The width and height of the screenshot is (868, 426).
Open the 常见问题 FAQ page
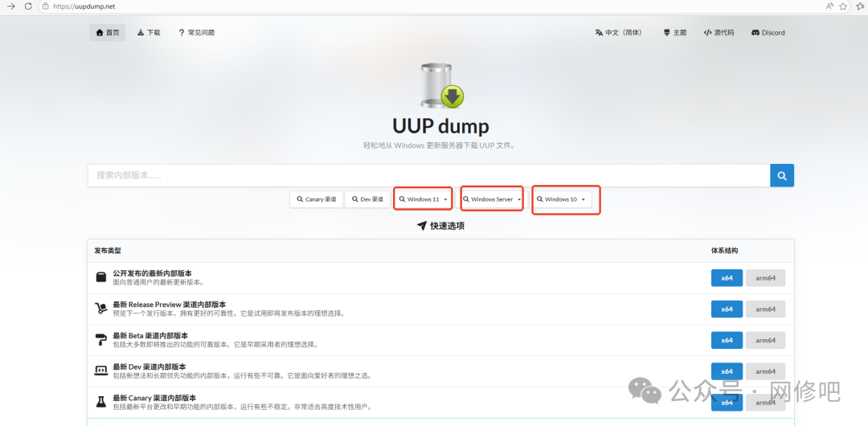pyautogui.click(x=197, y=33)
